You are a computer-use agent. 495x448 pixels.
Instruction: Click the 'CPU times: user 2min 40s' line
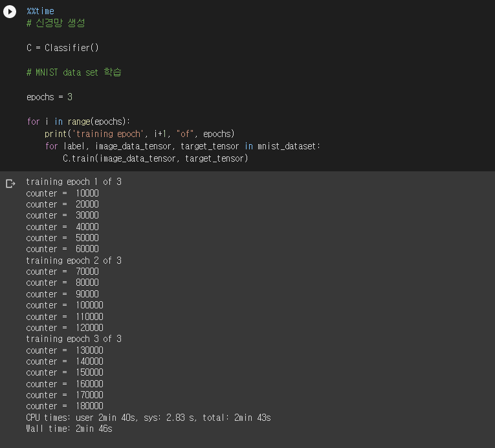[x=148, y=418]
